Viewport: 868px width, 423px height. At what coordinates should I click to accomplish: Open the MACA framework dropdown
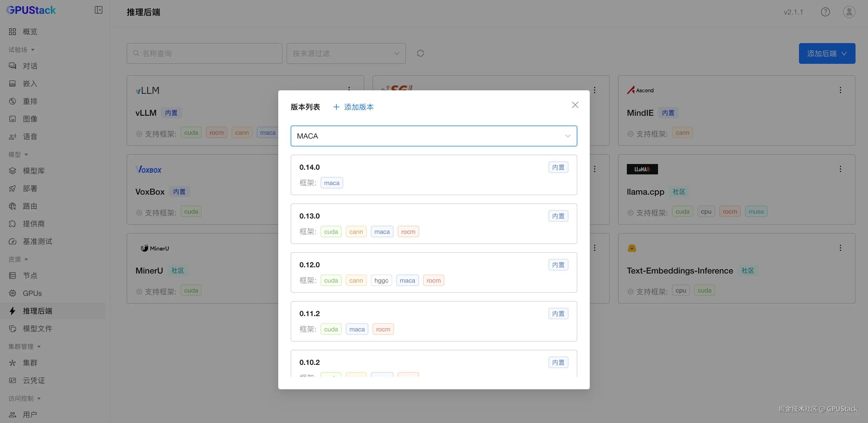pos(434,136)
